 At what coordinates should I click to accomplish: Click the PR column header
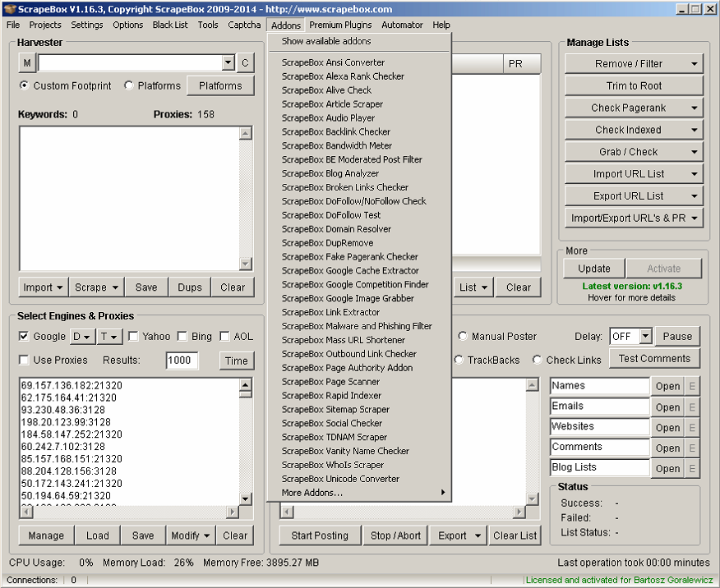(x=522, y=64)
